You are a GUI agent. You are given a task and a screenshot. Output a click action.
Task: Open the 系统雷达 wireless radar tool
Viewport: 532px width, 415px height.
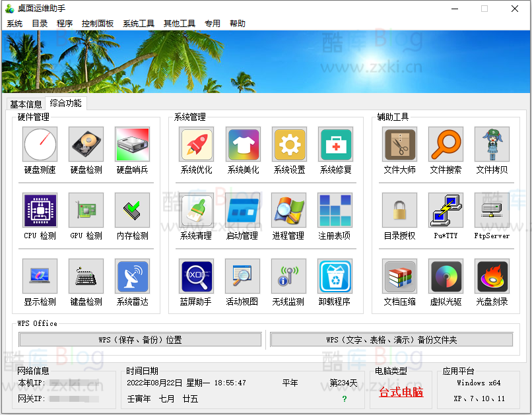click(132, 281)
